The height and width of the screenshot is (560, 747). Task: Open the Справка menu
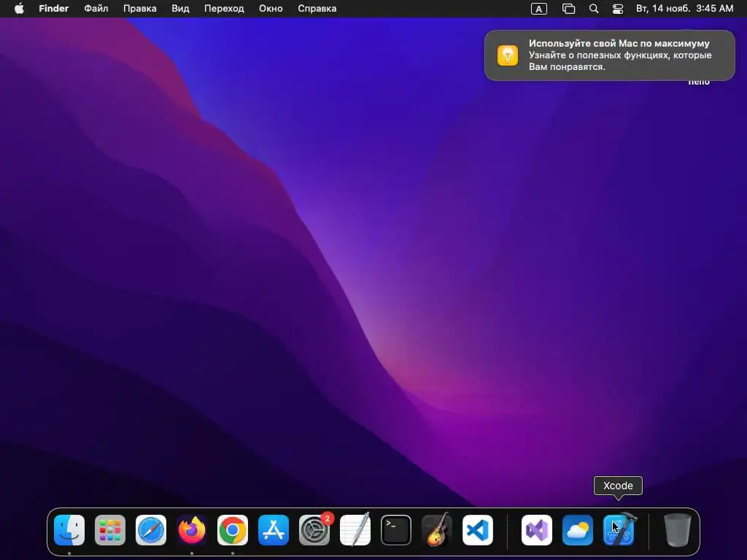[x=317, y=9]
